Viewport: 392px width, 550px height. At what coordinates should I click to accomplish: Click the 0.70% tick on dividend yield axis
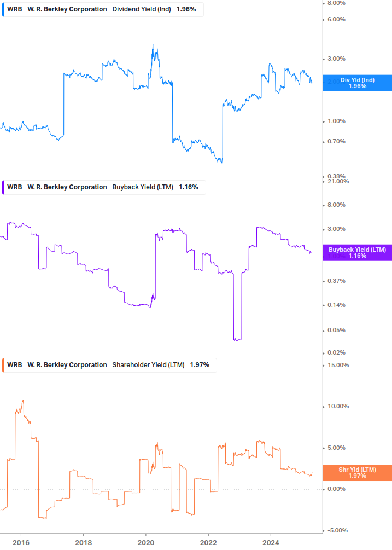[x=336, y=141]
